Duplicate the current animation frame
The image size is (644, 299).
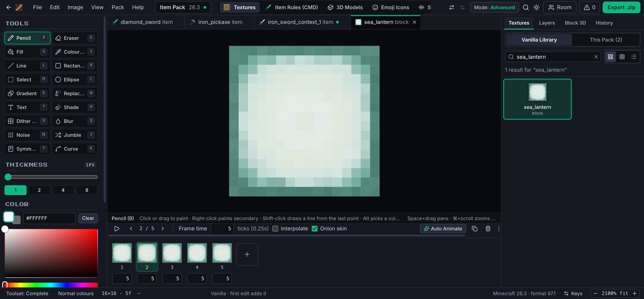(x=474, y=229)
